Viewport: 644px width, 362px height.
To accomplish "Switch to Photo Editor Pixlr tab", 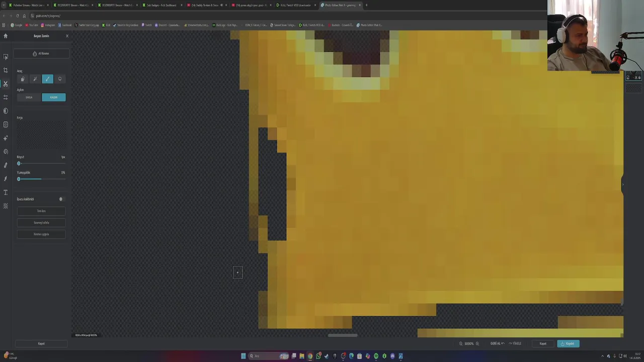I will tap(340, 5).
